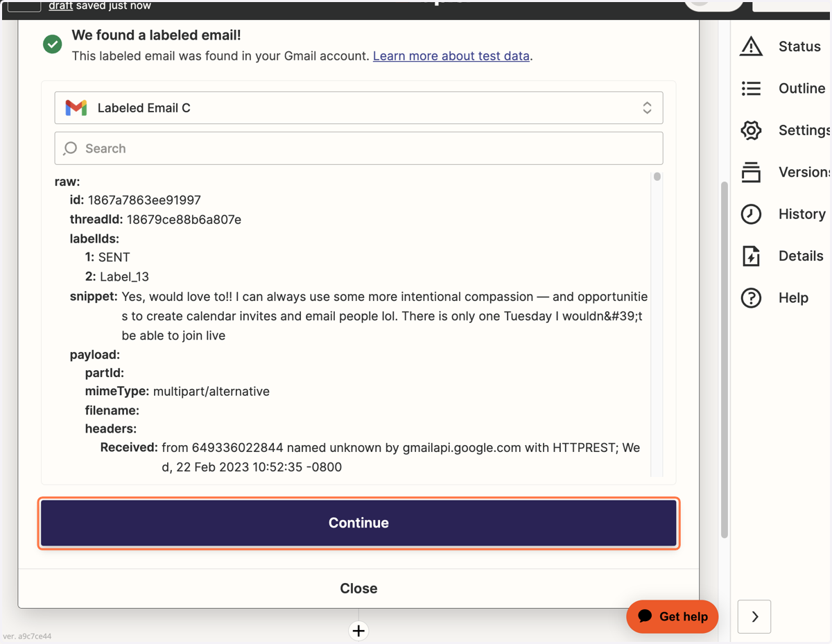Click the editor panel vertical scrollbar
This screenshot has height=644, width=832.
pyautogui.click(x=725, y=360)
